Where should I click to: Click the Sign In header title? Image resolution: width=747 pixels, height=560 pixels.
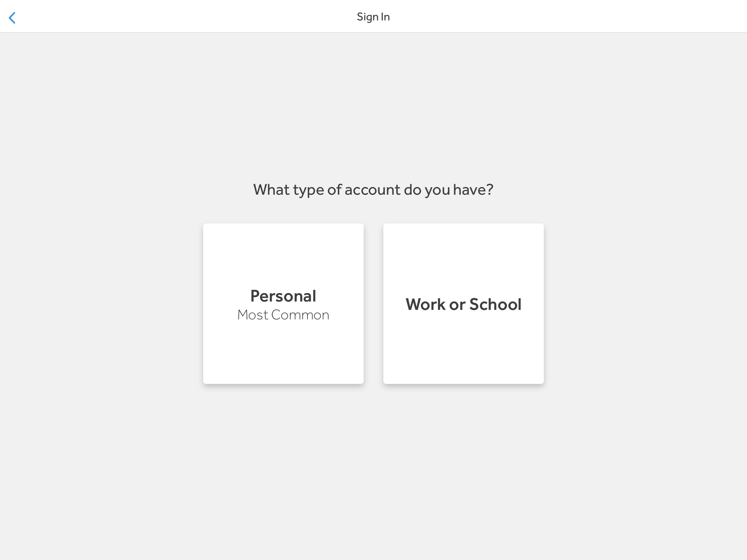pos(373,17)
